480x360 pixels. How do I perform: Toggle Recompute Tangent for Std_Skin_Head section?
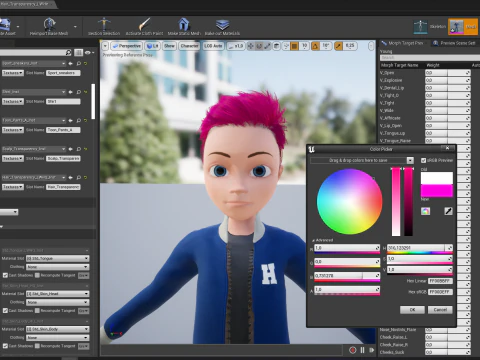click(37, 311)
